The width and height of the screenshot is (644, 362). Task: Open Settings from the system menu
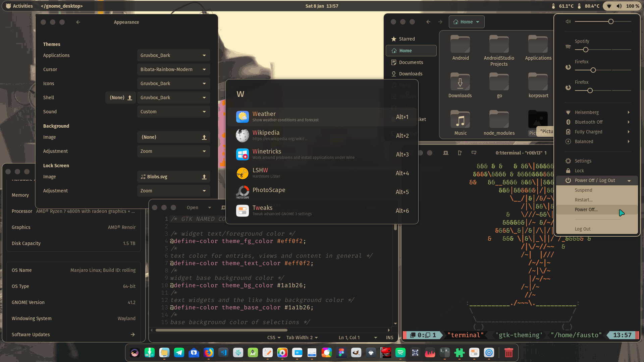[597, 161]
